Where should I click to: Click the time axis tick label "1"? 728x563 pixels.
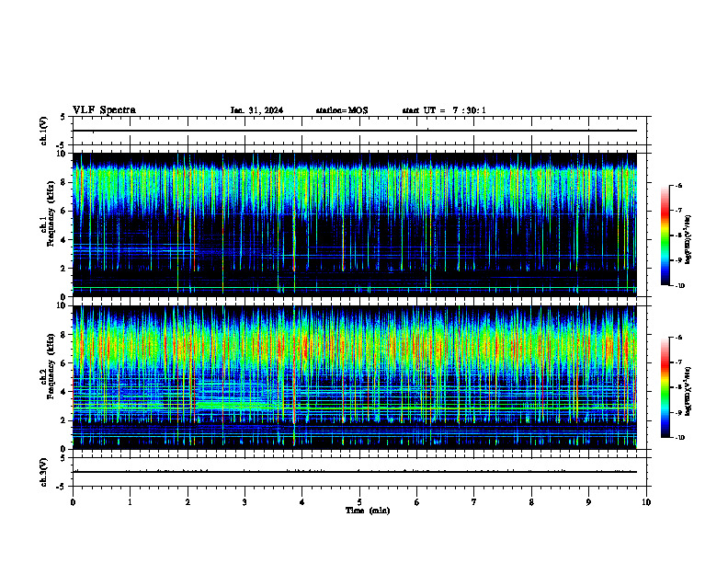tap(130, 502)
